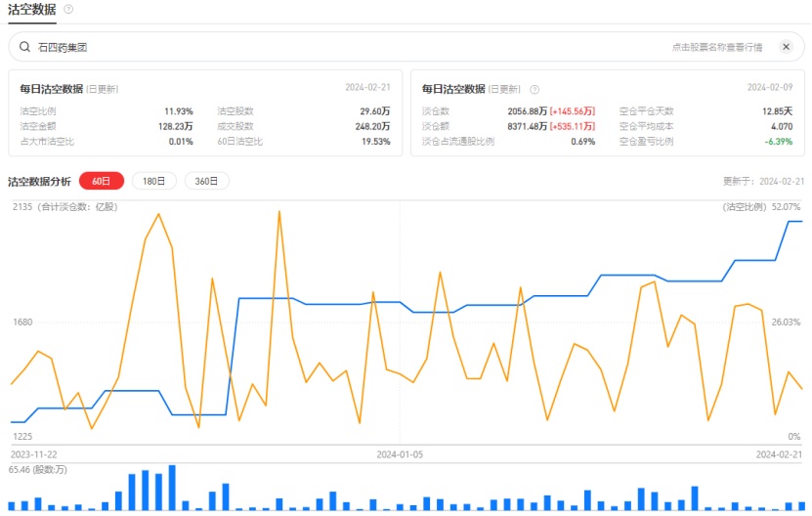The height and width of the screenshot is (516, 812).
Task: Click the 沽空数据分析 section heading
Action: click(39, 182)
